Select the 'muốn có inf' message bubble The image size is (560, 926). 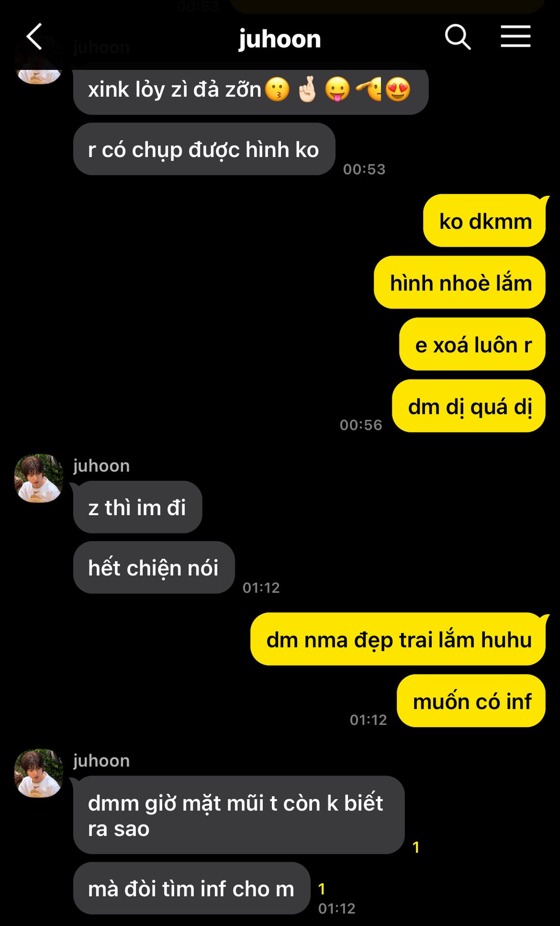pyautogui.click(x=471, y=701)
